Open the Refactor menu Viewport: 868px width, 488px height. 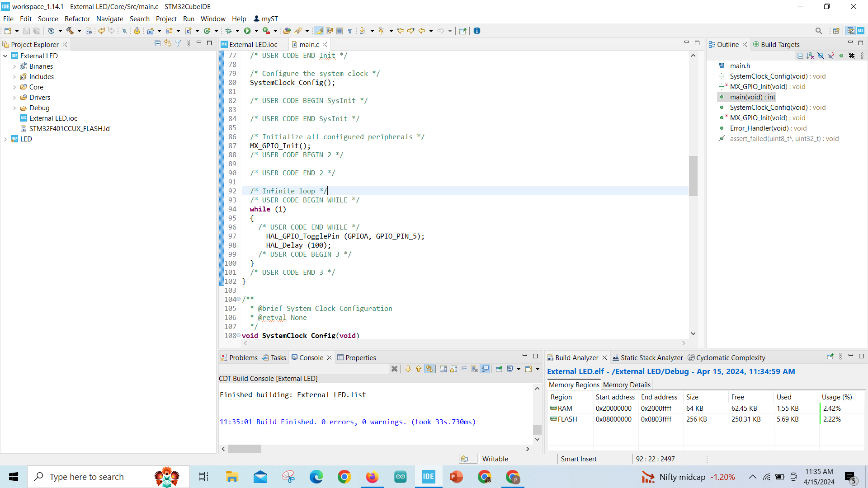(77, 19)
